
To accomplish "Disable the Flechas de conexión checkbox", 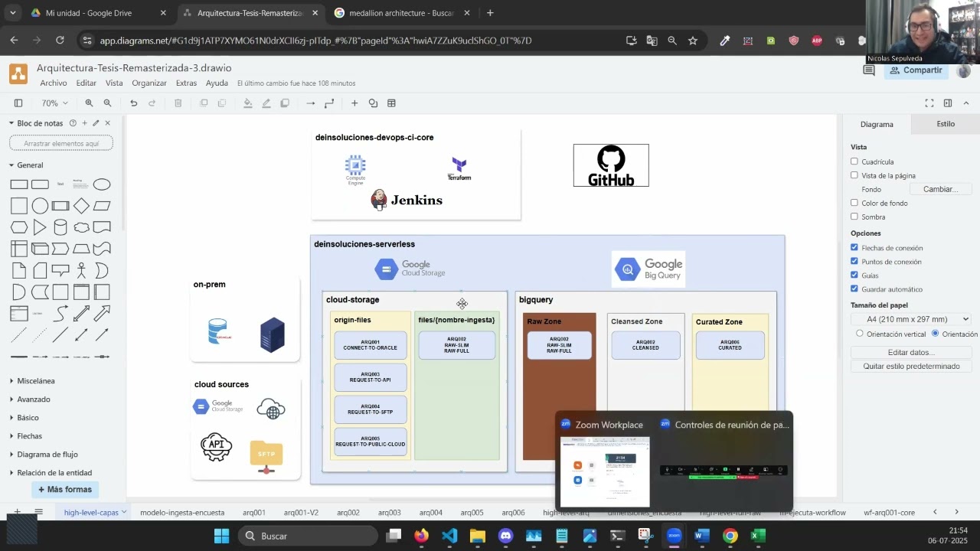I will click(x=854, y=248).
